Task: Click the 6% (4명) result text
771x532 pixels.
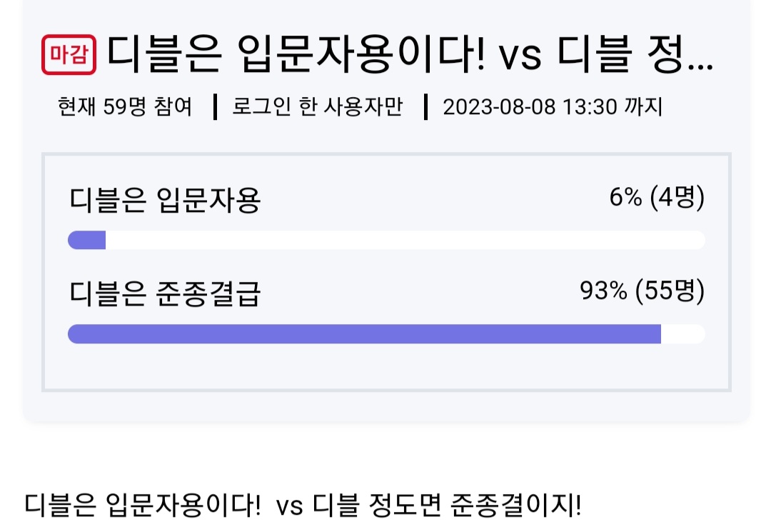Action: [x=657, y=198]
